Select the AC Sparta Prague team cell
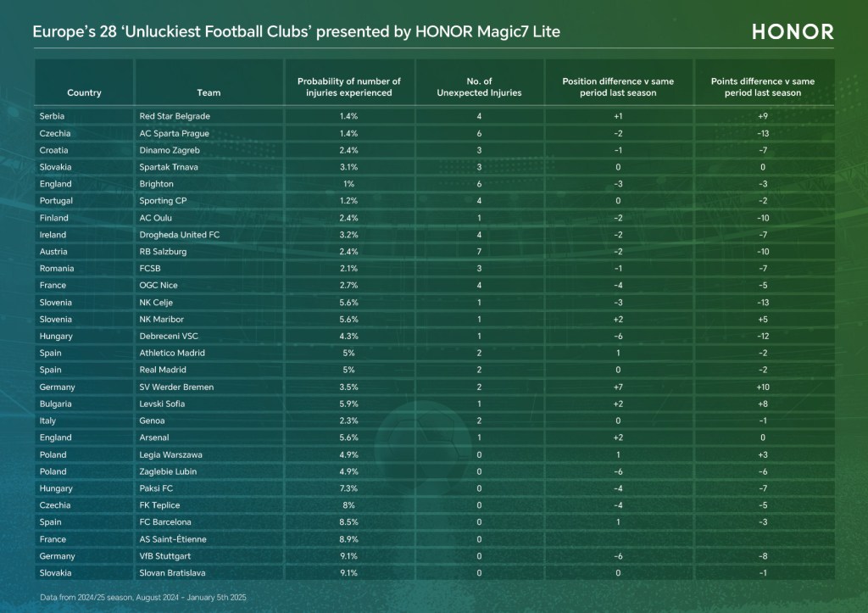Image resolution: width=868 pixels, height=613 pixels. click(174, 133)
